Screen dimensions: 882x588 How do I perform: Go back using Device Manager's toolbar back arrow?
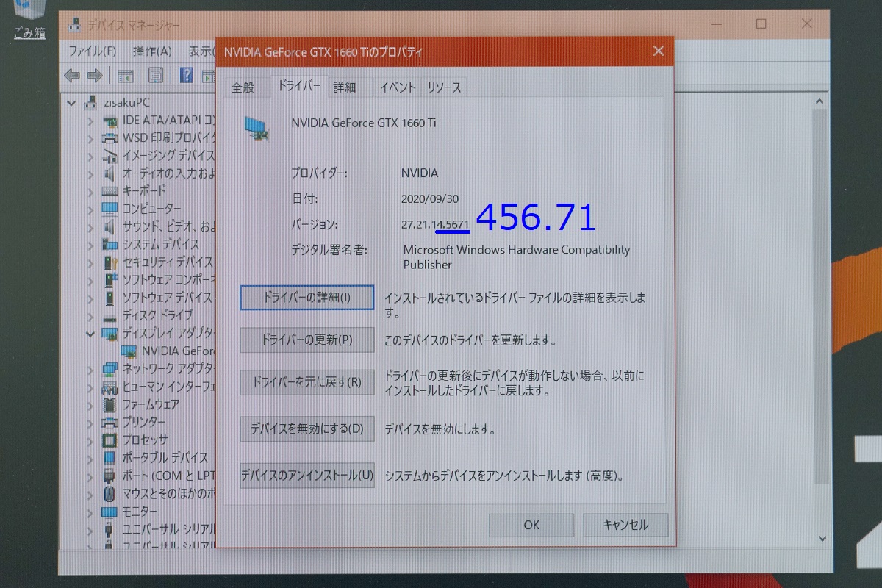71,75
